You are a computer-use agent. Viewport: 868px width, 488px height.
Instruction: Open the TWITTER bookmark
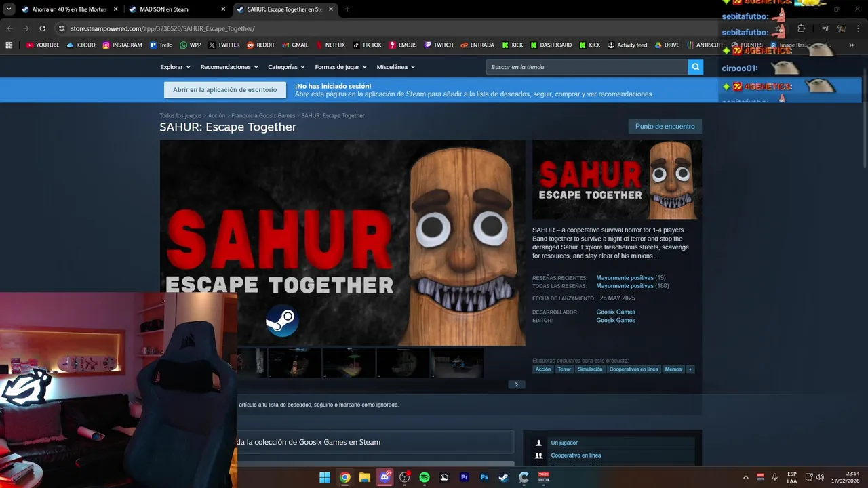[224, 45]
